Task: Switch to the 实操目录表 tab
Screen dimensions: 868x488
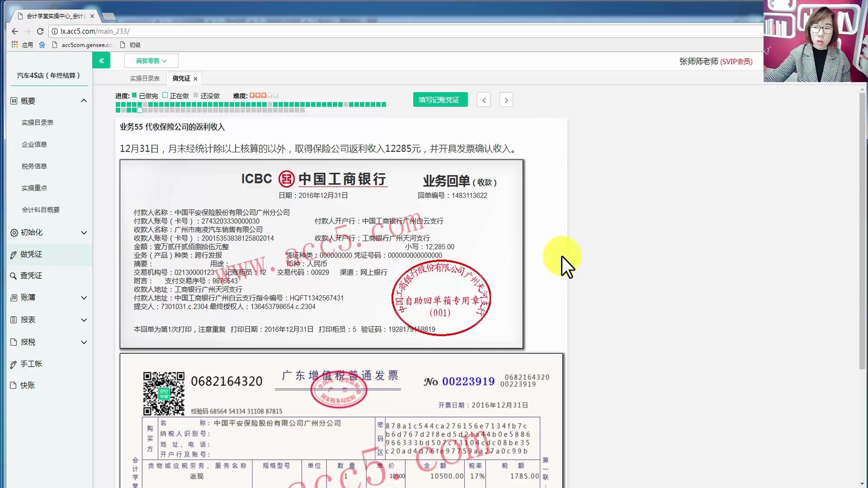Action: (x=144, y=78)
